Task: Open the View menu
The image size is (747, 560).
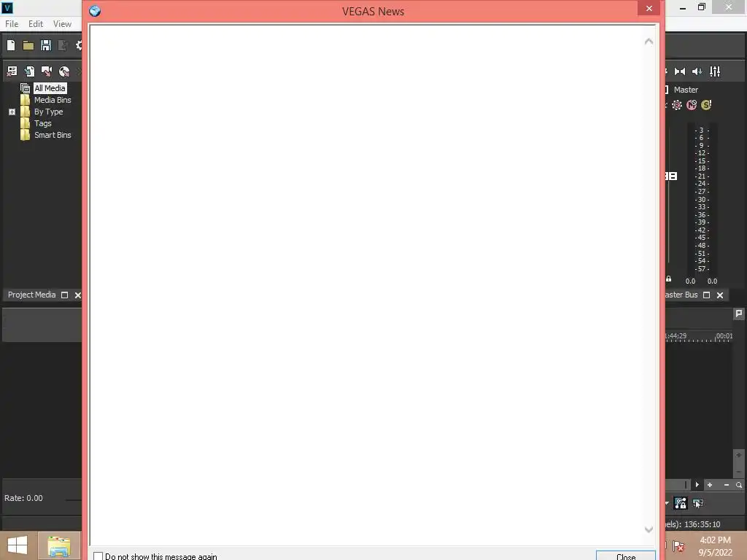Action: tap(62, 24)
